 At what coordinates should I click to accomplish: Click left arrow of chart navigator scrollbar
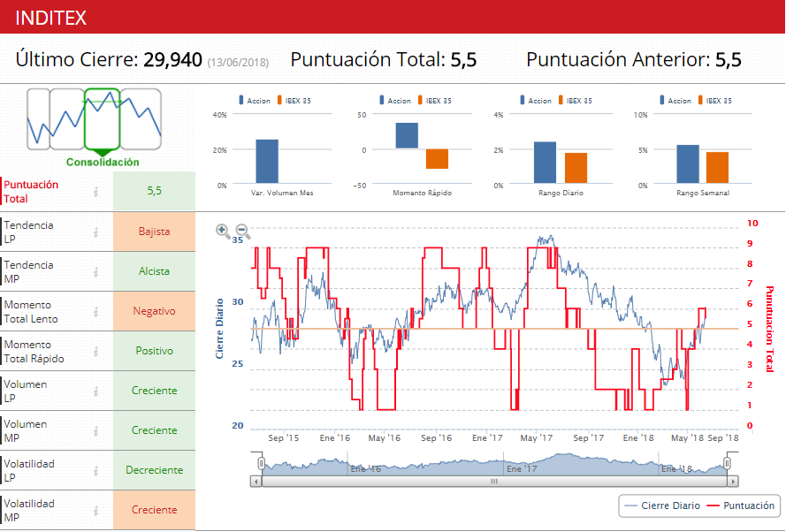(x=256, y=482)
